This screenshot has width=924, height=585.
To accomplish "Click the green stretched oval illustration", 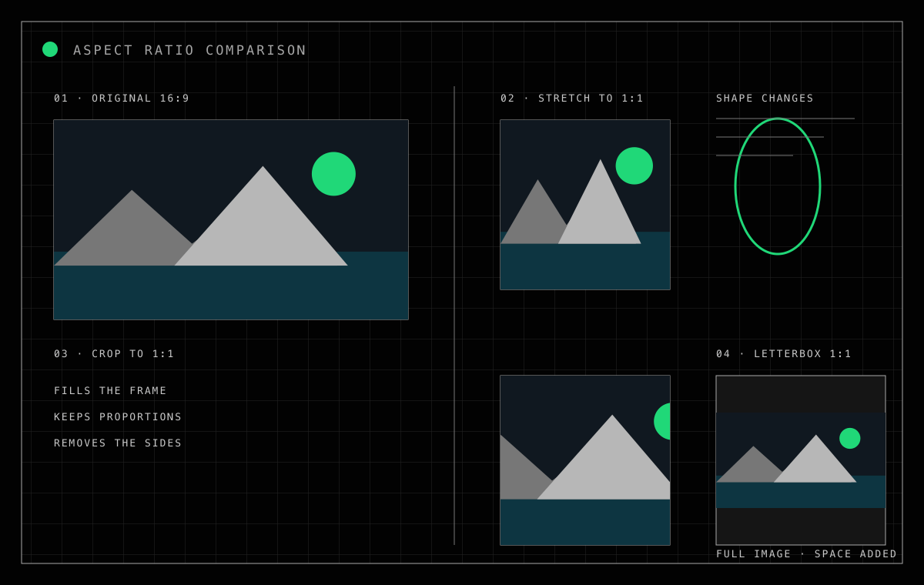I will (778, 186).
